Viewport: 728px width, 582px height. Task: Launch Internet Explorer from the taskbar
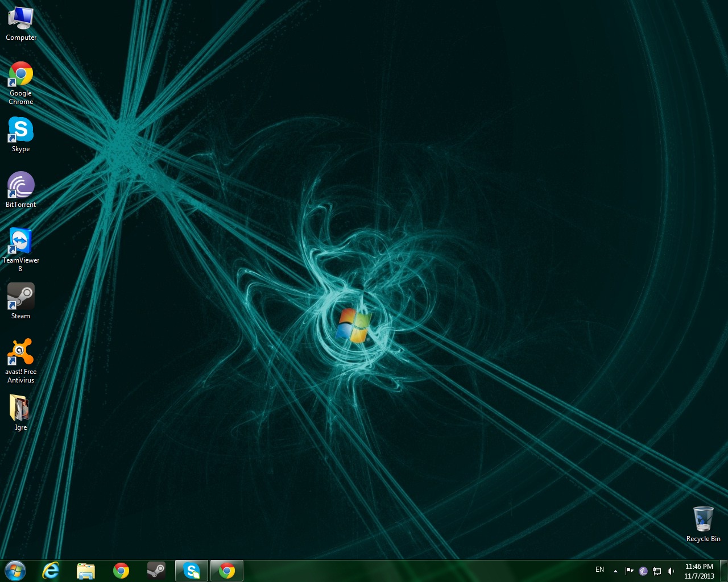51,571
